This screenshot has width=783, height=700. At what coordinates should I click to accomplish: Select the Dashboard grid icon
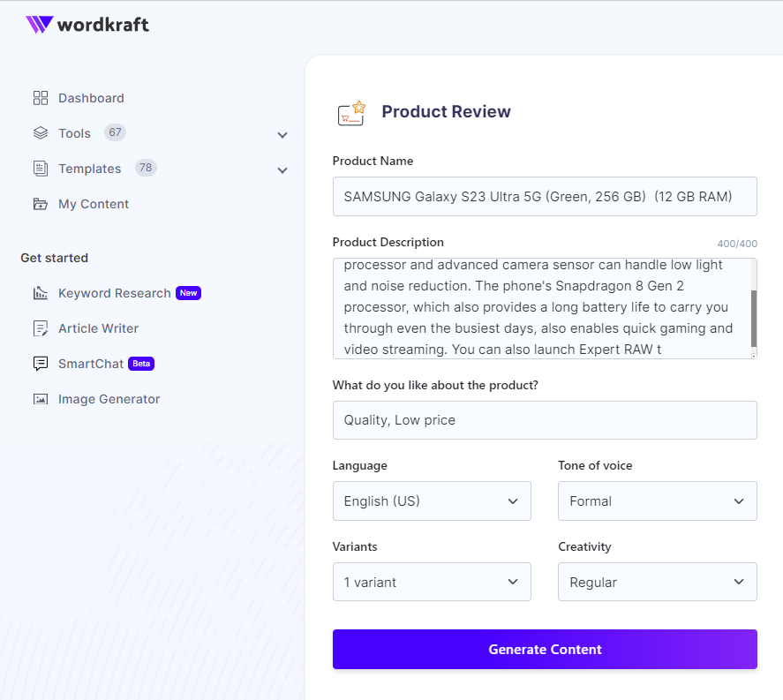(39, 97)
